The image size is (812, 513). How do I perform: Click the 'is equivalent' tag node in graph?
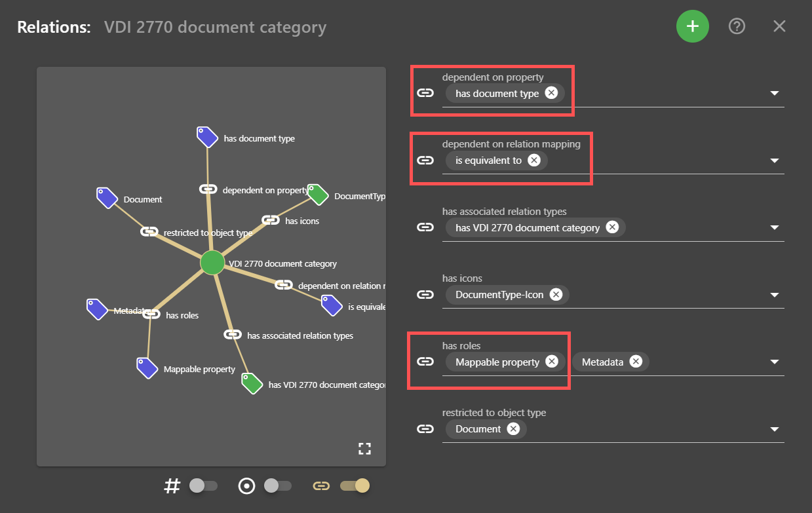[x=332, y=305]
